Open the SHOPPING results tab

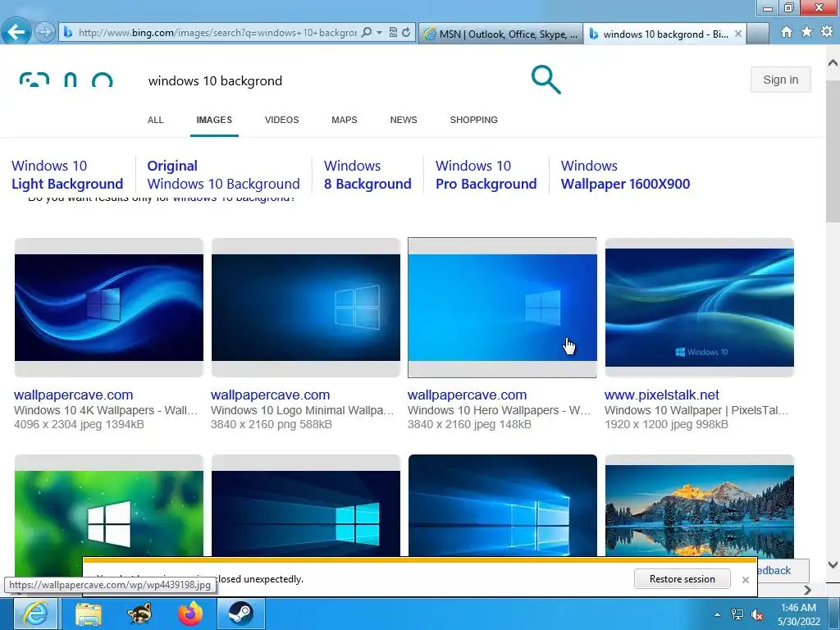click(473, 120)
